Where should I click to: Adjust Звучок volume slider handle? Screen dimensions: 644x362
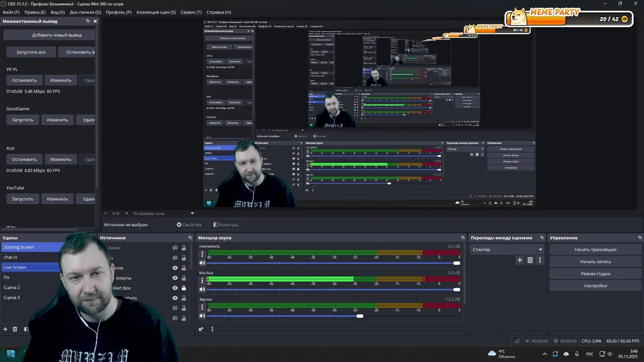(360, 316)
